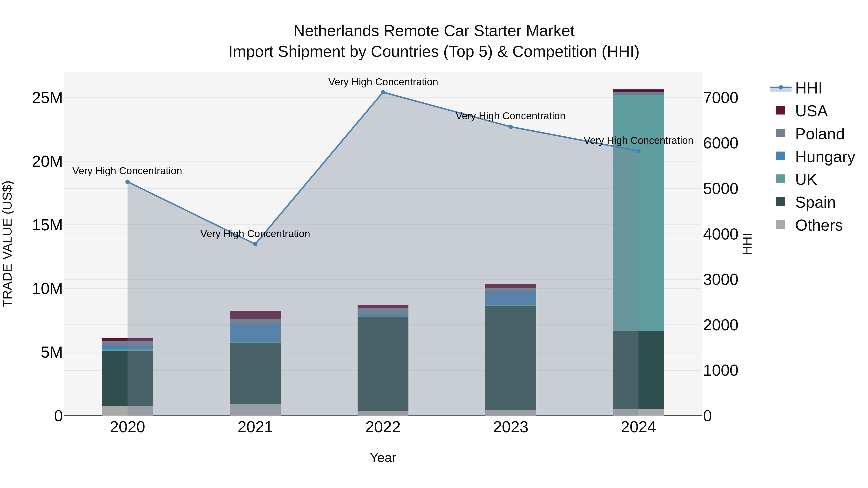Click the 3000 HHI axis tick label
Screen dimensions: 868x488
pyautogui.click(x=721, y=280)
